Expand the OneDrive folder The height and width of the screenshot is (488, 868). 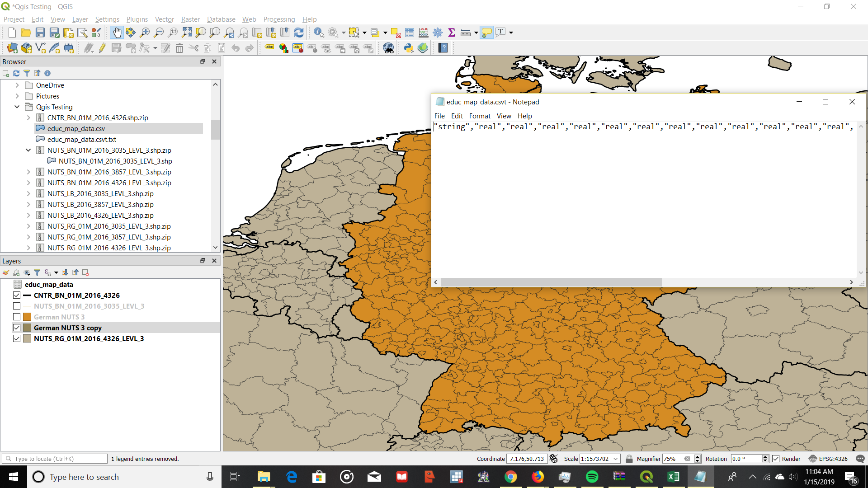[17, 85]
